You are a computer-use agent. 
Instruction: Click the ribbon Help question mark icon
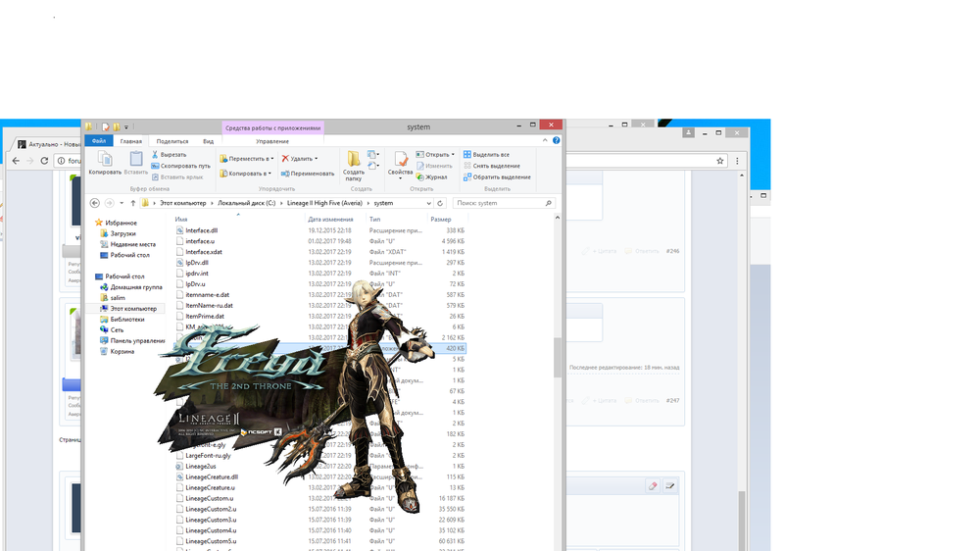[x=557, y=141]
